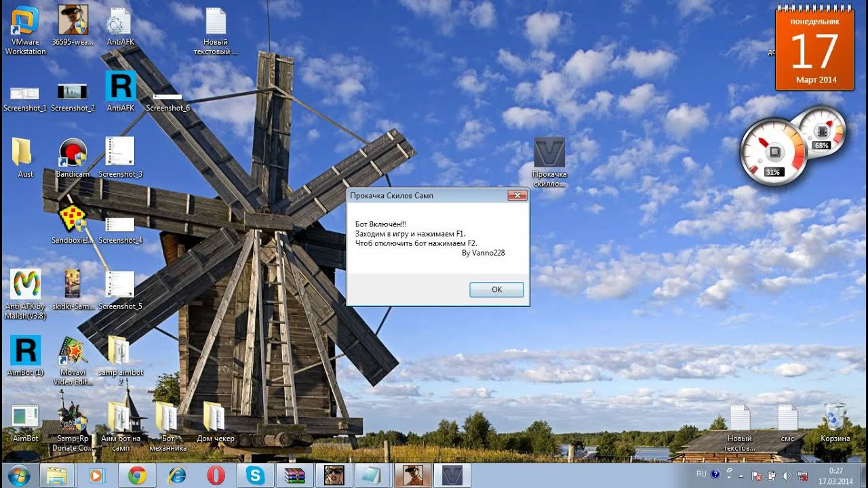
Task: Open the Action Center flag icon
Action: pyautogui.click(x=757, y=476)
